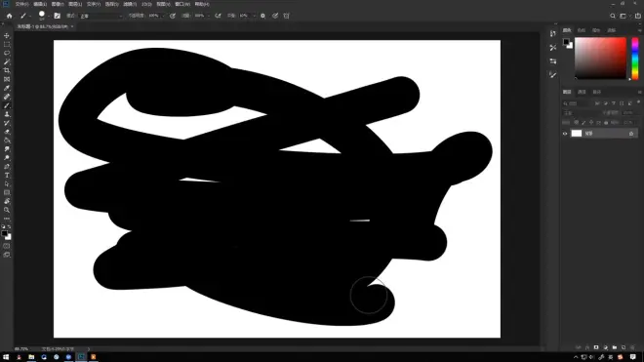Switch to the 通道 (Channels) tab
The width and height of the screenshot is (644, 362).
tap(582, 92)
